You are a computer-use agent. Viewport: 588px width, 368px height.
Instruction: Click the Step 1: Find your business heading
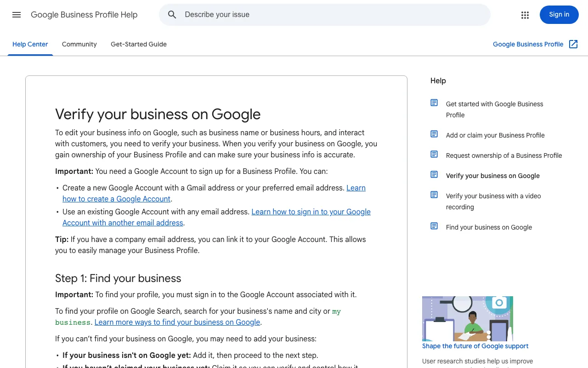click(x=118, y=278)
